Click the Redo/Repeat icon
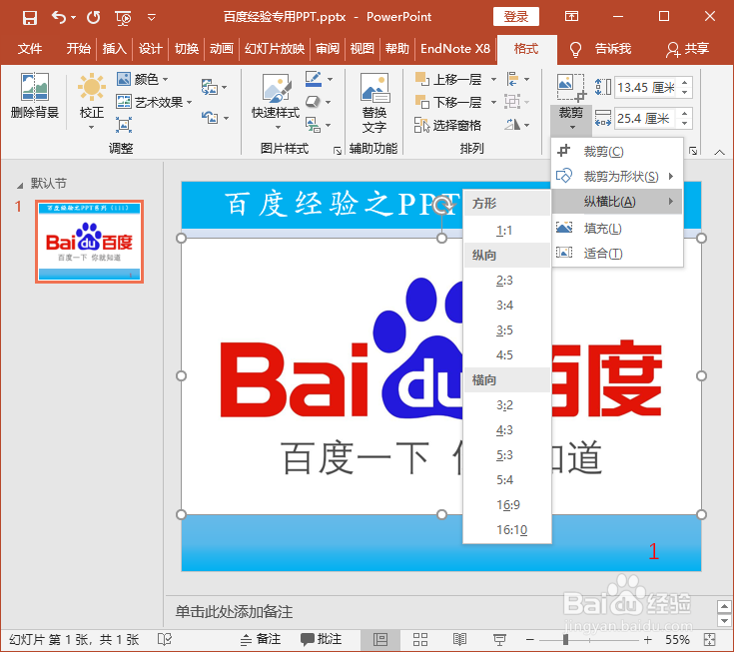Image resolution: width=734 pixels, height=652 pixels. click(x=94, y=18)
